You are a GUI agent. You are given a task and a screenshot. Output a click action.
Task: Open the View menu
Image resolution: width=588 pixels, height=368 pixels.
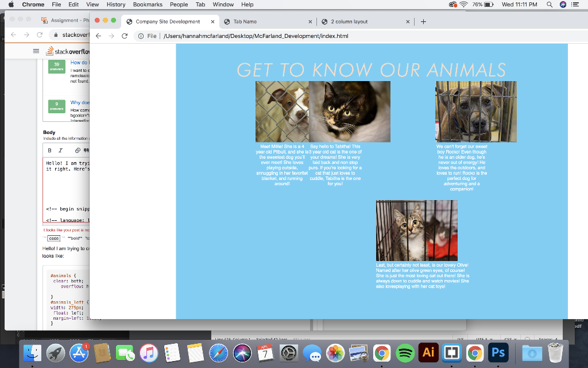tap(92, 5)
